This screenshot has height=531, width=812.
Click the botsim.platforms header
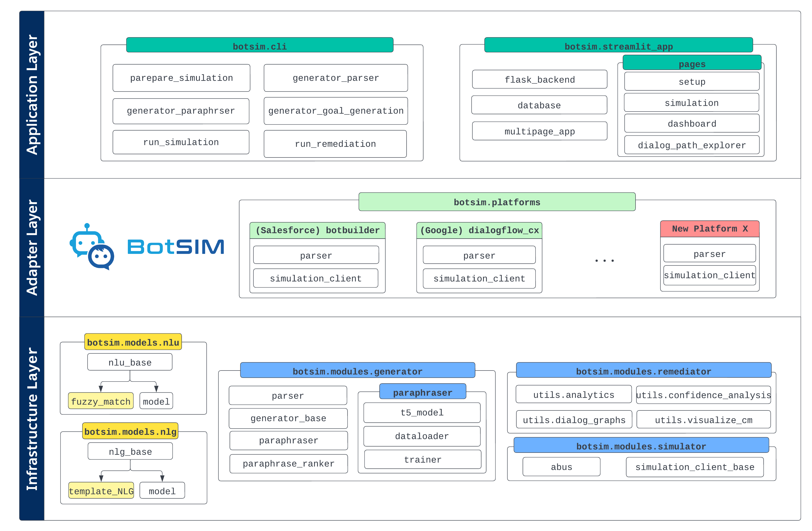pos(497,202)
